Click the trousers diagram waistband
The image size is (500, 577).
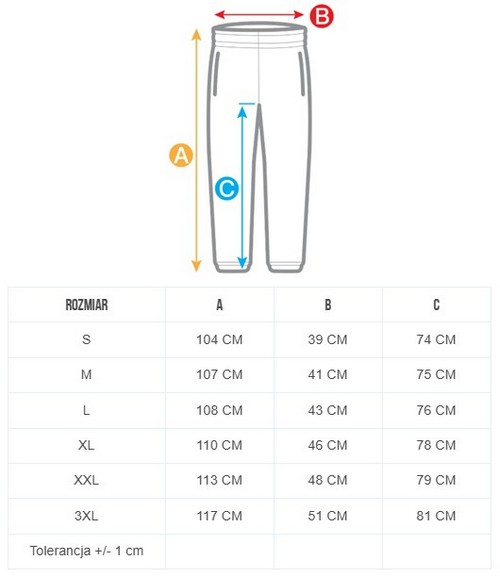(x=259, y=34)
